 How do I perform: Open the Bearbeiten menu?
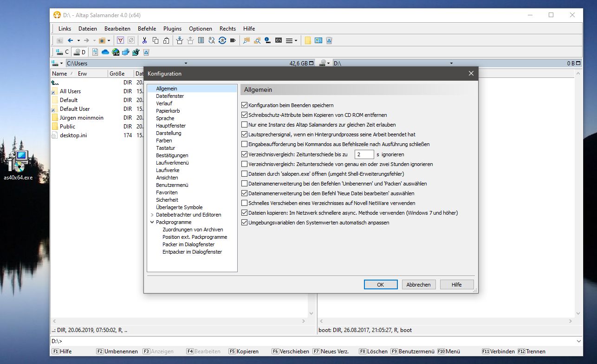[x=117, y=29]
